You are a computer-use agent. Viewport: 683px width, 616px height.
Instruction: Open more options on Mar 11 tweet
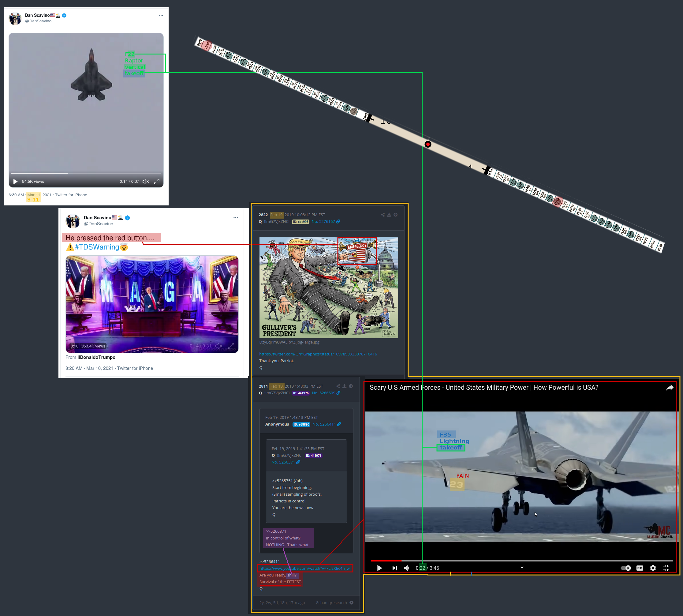point(161,15)
